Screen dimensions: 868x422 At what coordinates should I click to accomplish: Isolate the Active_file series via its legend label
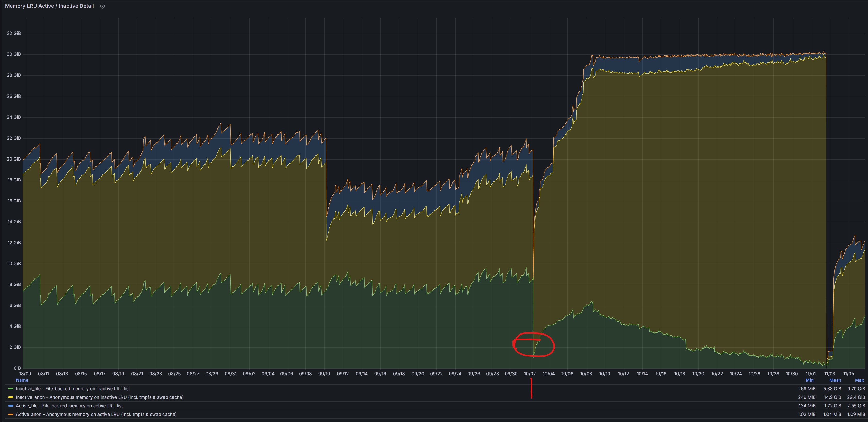tap(69, 406)
